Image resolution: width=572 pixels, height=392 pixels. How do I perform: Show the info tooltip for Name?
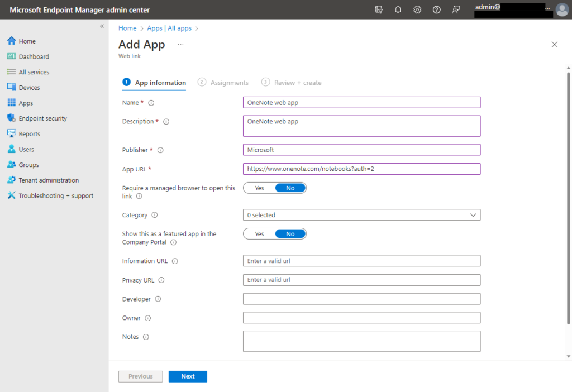pos(151,103)
